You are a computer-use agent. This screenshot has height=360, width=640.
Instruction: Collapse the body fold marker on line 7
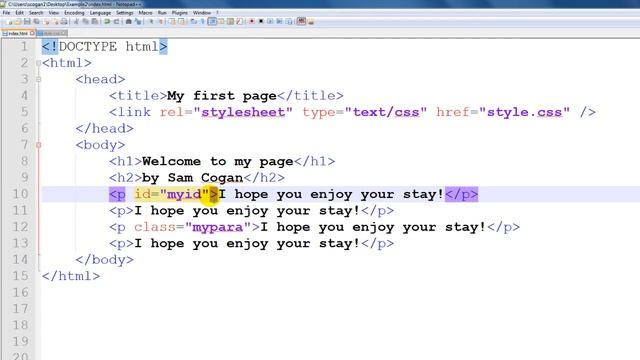[x=38, y=145]
